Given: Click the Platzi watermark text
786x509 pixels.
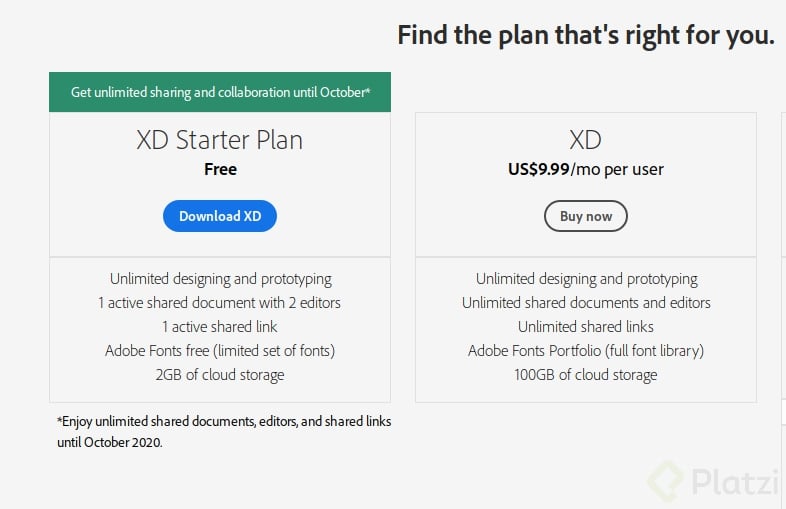Looking at the screenshot, I should (x=734, y=484).
